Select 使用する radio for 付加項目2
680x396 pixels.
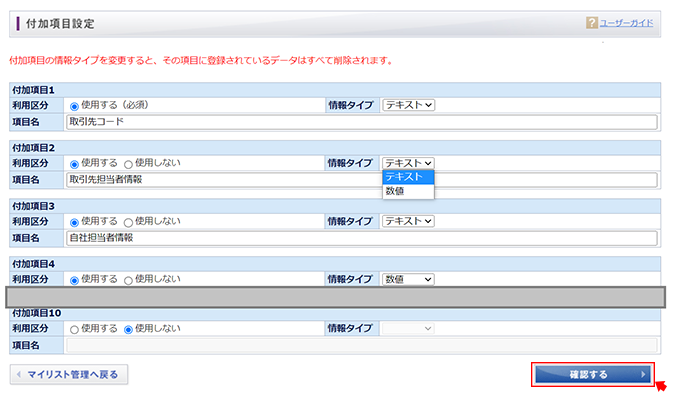tap(74, 164)
